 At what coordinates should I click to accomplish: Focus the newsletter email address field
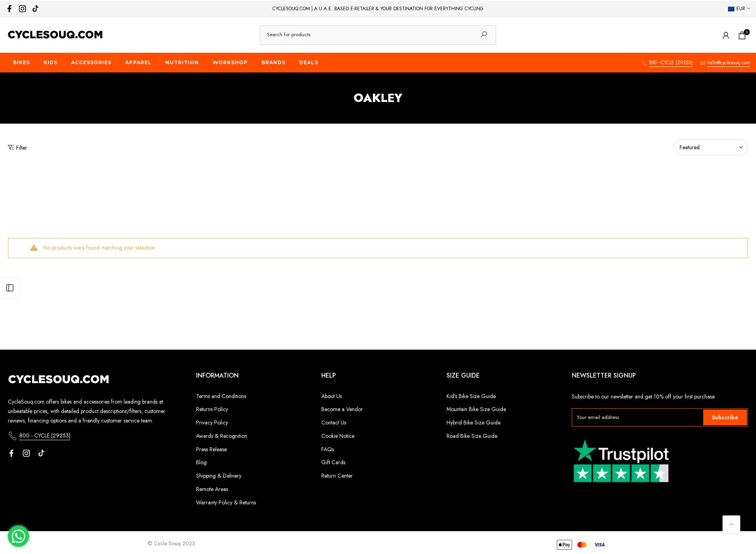pos(637,417)
